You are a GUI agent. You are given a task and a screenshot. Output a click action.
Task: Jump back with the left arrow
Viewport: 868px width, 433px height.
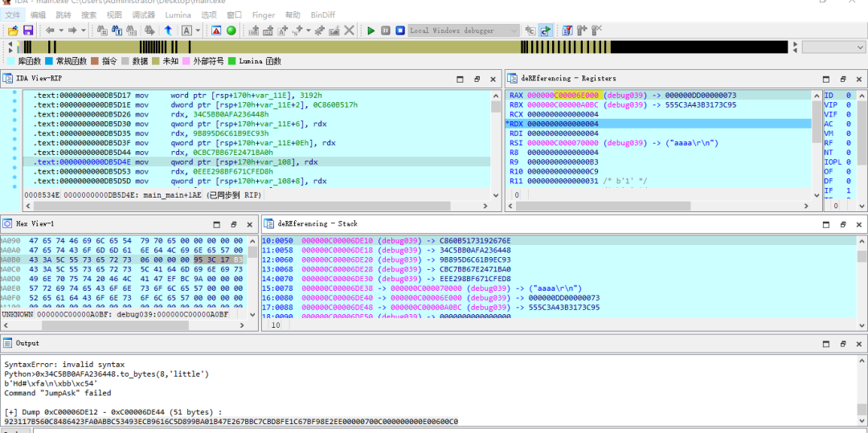tap(50, 31)
